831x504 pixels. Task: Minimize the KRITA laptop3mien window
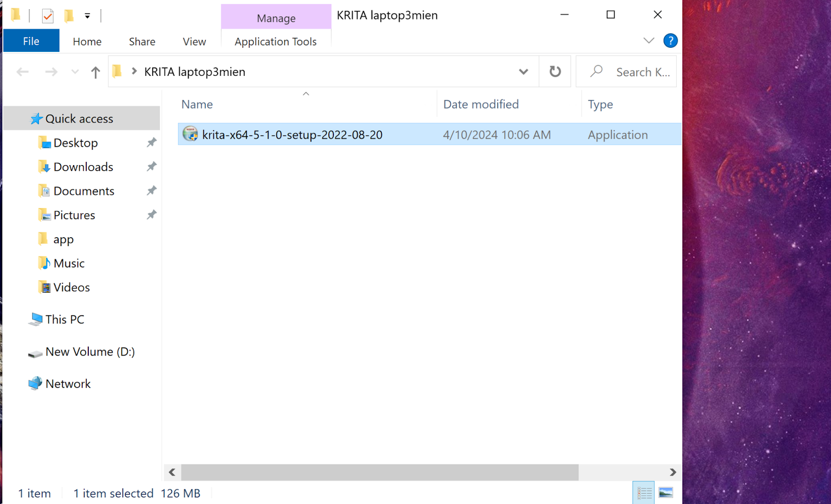565,15
